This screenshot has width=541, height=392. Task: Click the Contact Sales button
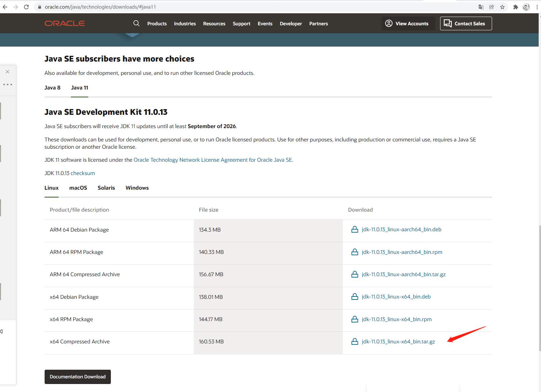click(466, 24)
